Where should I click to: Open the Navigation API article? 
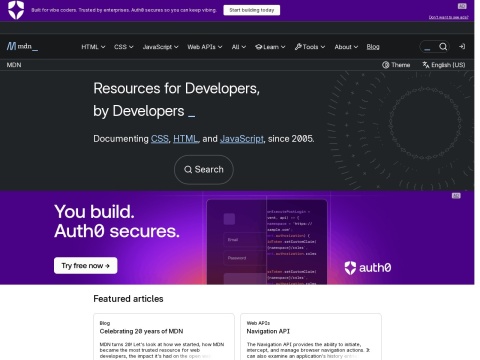tap(268, 331)
